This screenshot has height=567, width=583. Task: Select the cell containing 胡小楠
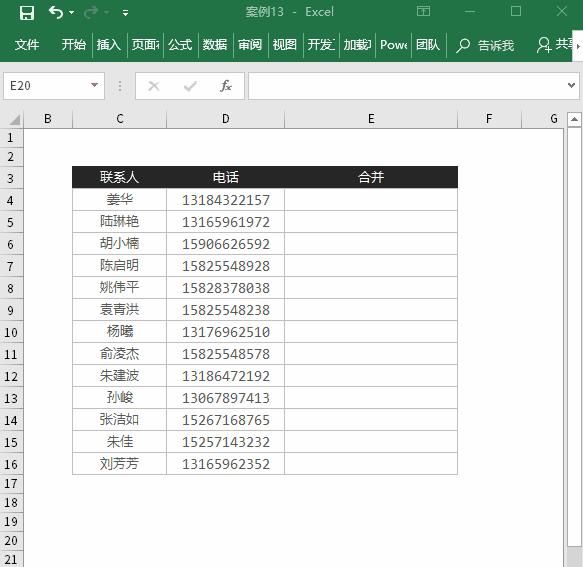[119, 244]
